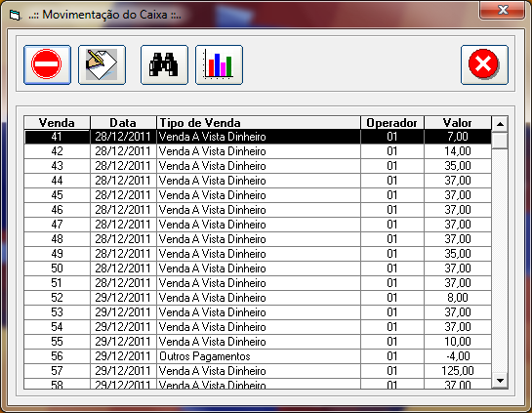The height and width of the screenshot is (413, 532).
Task: Click the vertical scrollbar thumb
Action: pyautogui.click(x=500, y=141)
